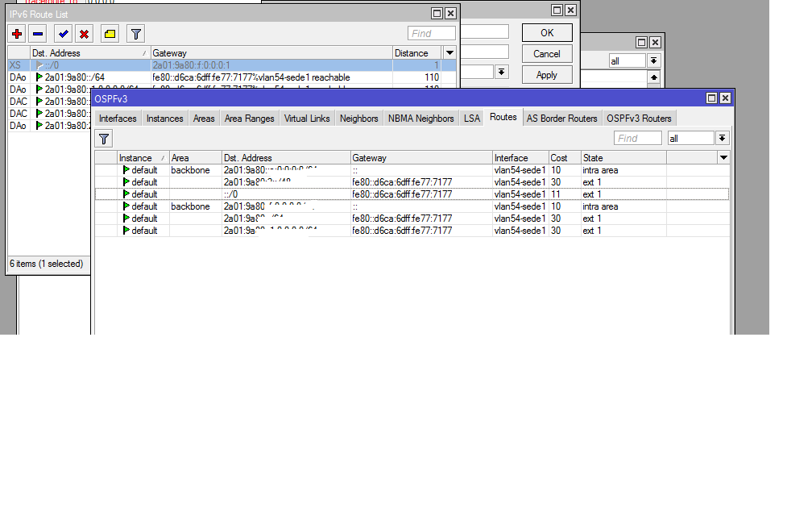Open IPv6 Route List columns dropdown arrow
Screen dimensions: 812x508
point(450,53)
